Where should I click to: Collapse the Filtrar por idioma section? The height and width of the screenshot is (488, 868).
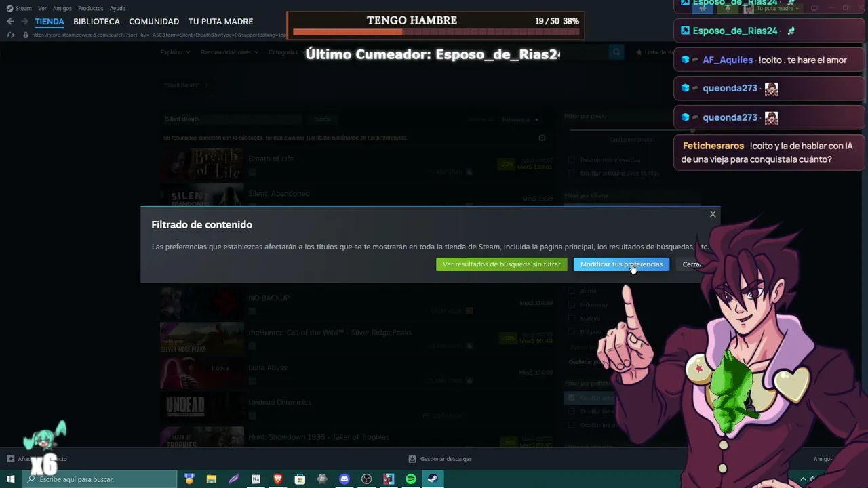(586, 195)
